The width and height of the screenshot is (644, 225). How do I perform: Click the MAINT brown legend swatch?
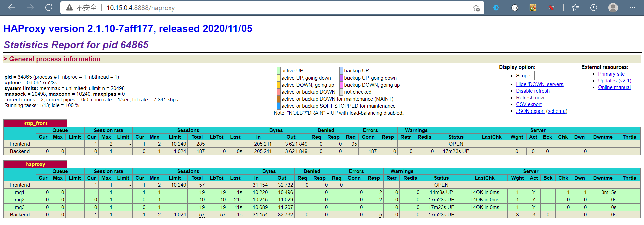(x=278, y=99)
